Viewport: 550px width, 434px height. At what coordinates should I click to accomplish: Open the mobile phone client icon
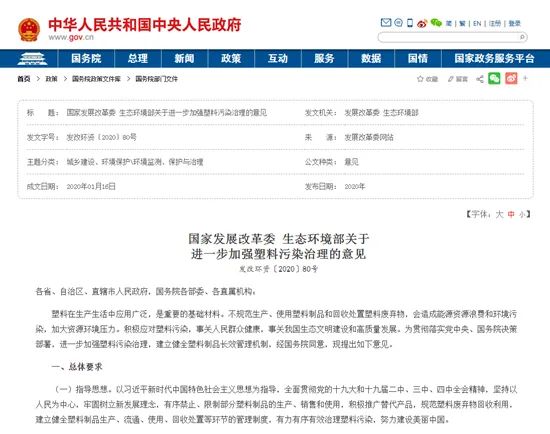[410, 23]
